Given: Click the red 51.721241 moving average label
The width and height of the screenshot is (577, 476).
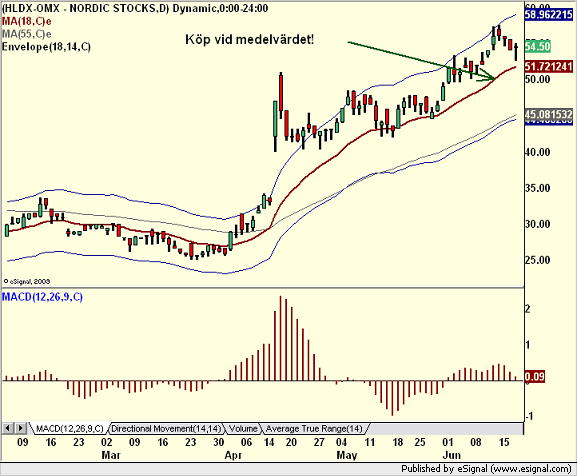Looking at the screenshot, I should [x=549, y=67].
